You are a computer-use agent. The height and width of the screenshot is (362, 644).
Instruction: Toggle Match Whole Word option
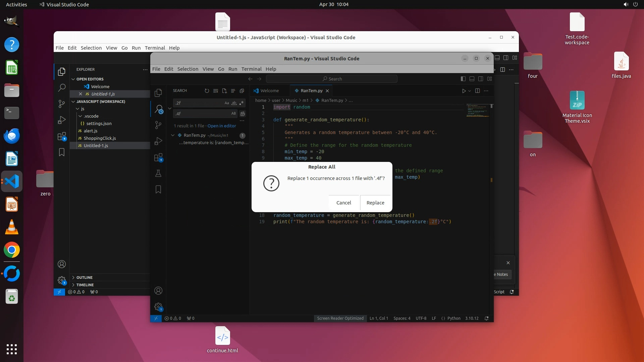[234, 103]
